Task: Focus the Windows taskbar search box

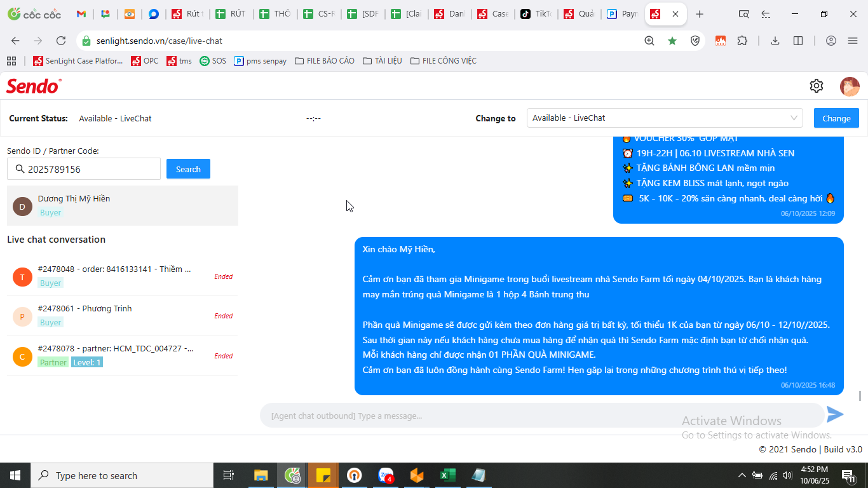Action: tap(122, 475)
